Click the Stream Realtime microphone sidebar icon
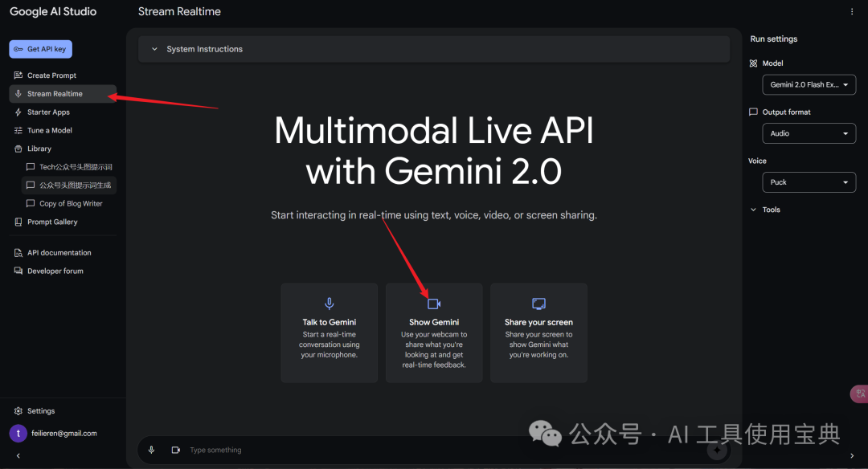 coord(18,93)
